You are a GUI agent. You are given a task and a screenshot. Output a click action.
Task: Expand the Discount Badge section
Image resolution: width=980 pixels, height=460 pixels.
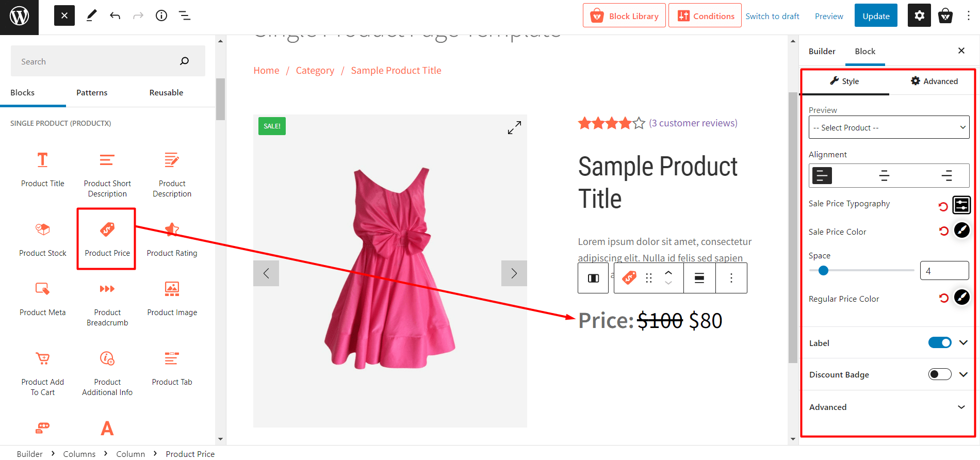[963, 374]
